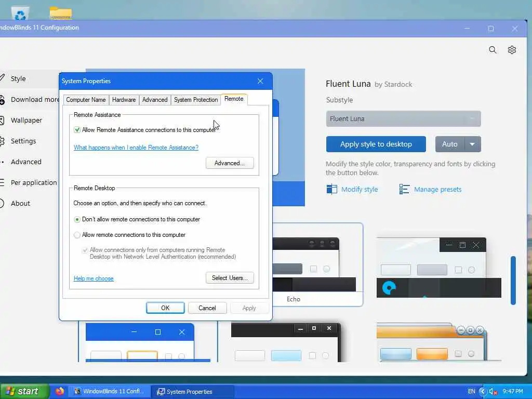532x399 pixels.
Task: Click the Auto button
Action: pyautogui.click(x=449, y=144)
